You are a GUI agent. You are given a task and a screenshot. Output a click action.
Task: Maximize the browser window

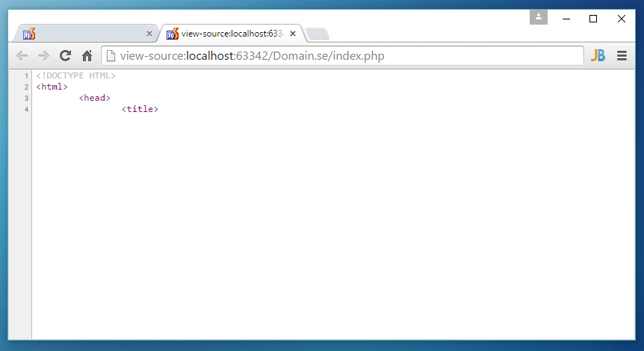click(593, 19)
